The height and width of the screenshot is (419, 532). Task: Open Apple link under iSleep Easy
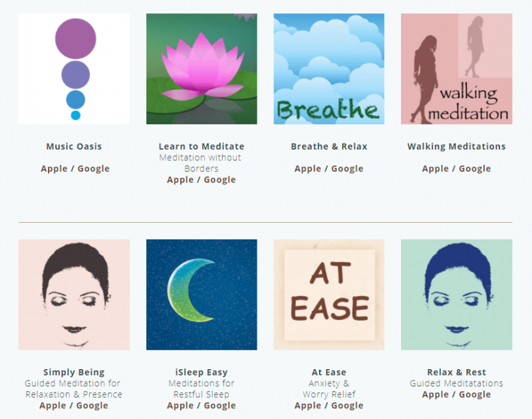[x=180, y=406]
